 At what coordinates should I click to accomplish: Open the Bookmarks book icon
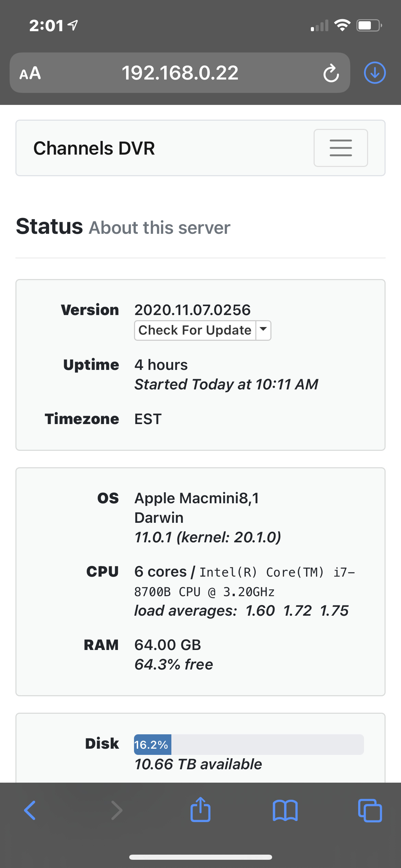coord(285,810)
